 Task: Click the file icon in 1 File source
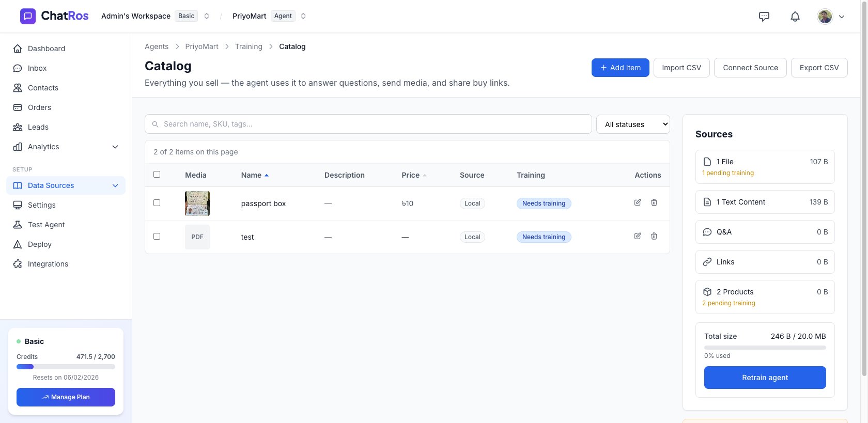tap(707, 162)
